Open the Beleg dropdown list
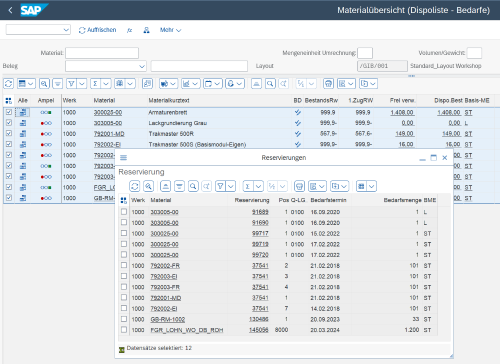500x364 pixels. click(142, 66)
